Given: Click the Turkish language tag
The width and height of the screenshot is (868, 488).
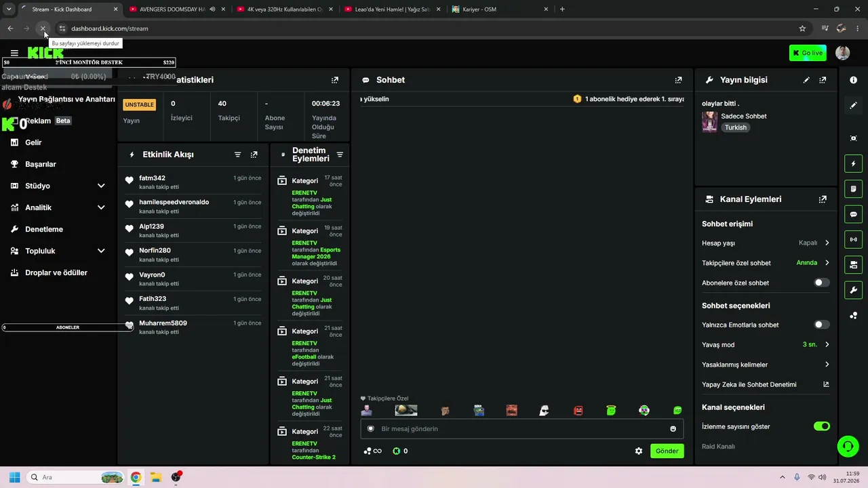Looking at the screenshot, I should point(736,127).
